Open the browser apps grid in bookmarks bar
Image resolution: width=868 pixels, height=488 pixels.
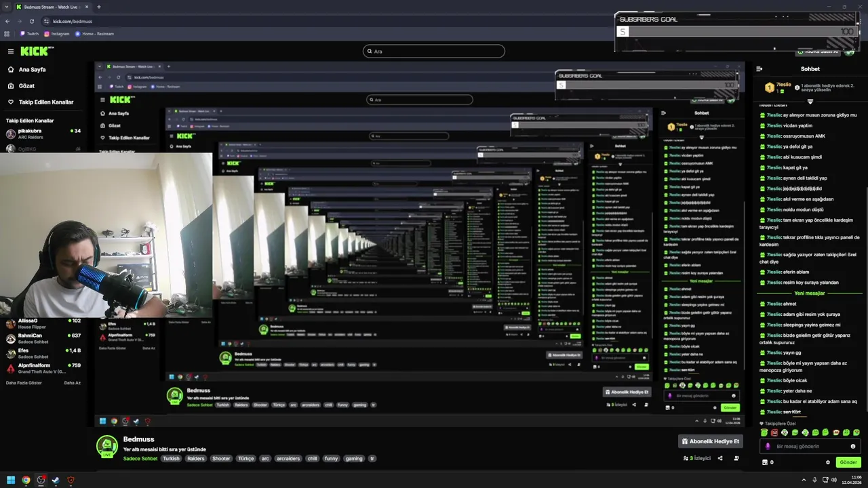(7, 33)
